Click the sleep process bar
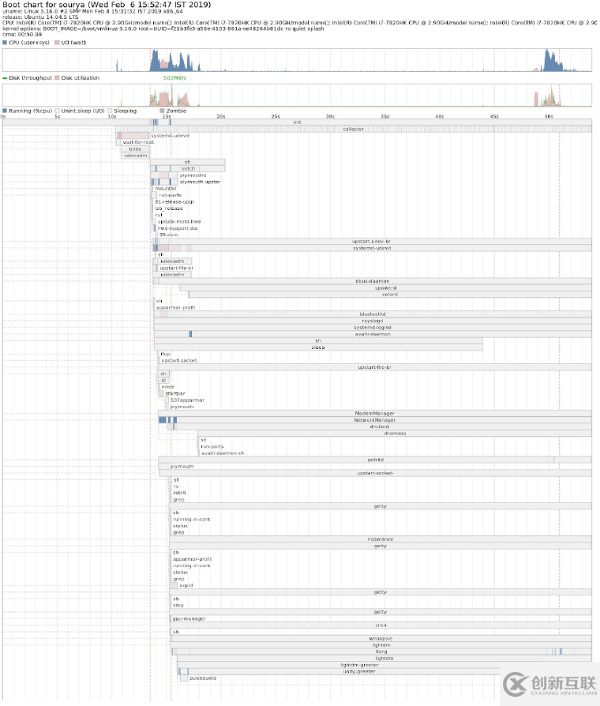Image resolution: width=600 pixels, height=706 pixels. 318,348
